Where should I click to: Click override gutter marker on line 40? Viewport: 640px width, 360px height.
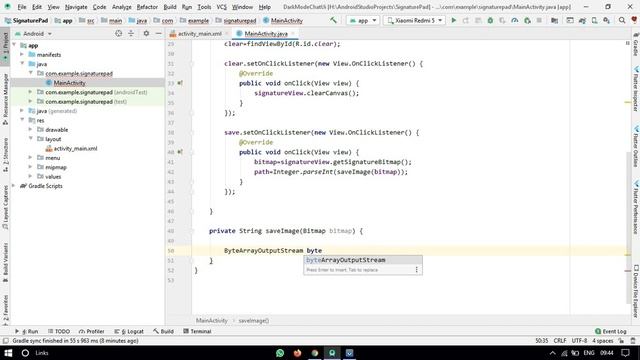(180, 152)
